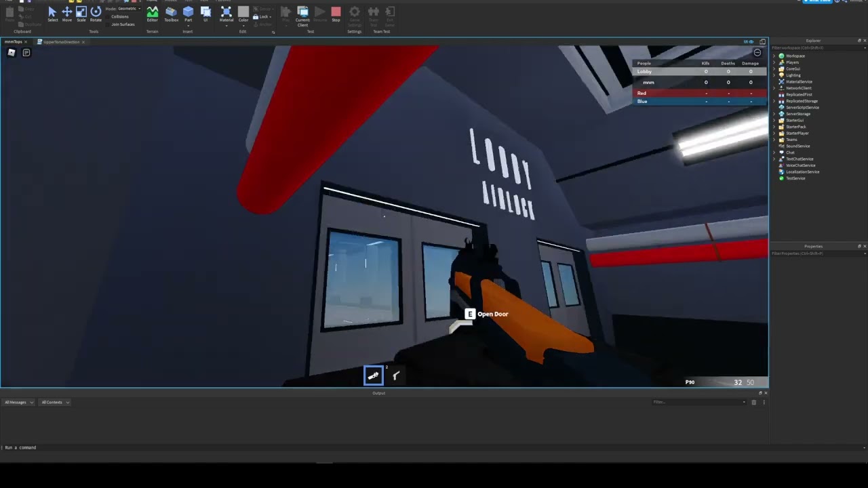Select ServerScriptService in the Explorer
The image size is (868, 488).
coord(802,107)
